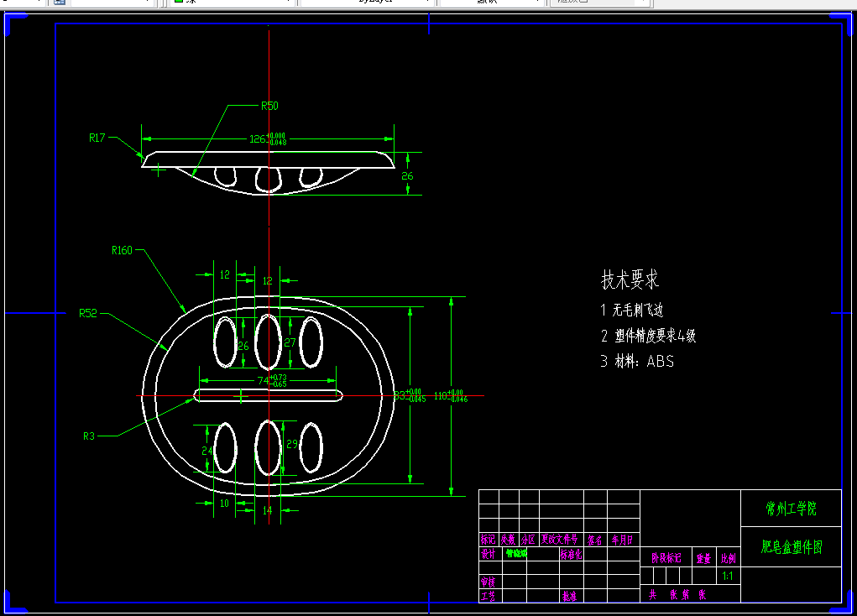Pick the 29 slot dimension text
Image resolution: width=857 pixels, height=616 pixels.
click(x=292, y=444)
